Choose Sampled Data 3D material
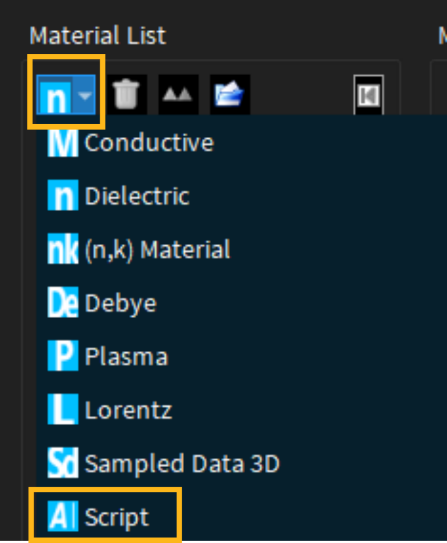This screenshot has width=447, height=543. 163,463
